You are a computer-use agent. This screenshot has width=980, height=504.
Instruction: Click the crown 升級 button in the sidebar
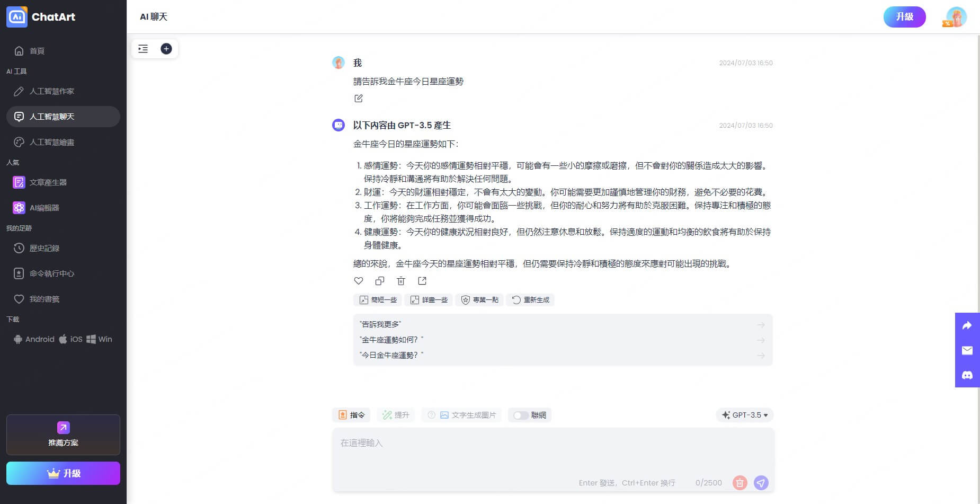coord(63,473)
